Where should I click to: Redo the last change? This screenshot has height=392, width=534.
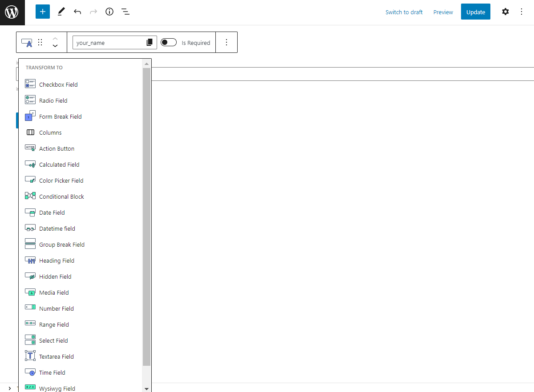point(93,12)
